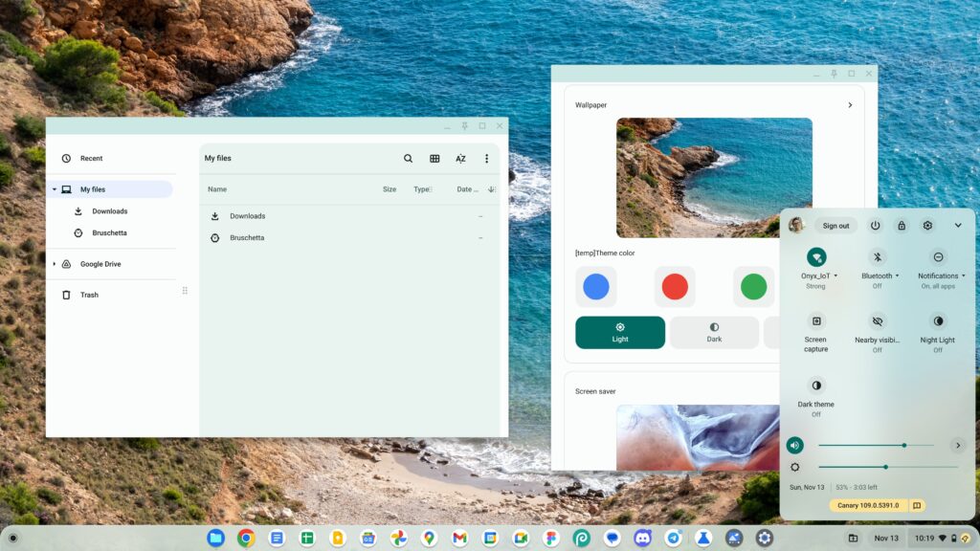Collapse the quick settings panel chevron
Image resolution: width=980 pixels, height=551 pixels.
click(958, 225)
